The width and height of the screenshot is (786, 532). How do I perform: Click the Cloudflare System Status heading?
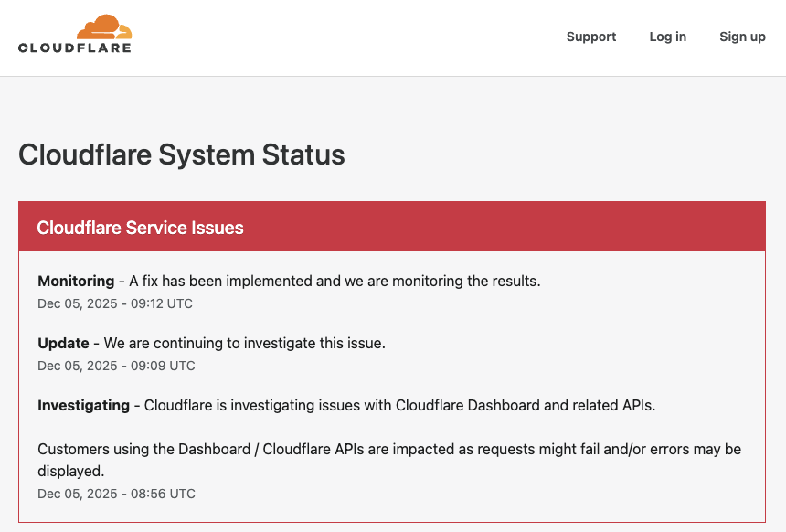coord(181,155)
